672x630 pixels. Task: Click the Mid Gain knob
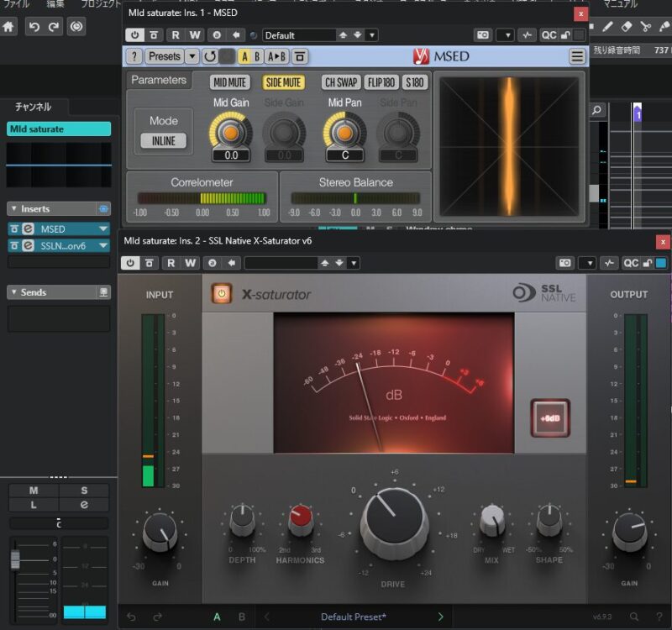pyautogui.click(x=230, y=133)
